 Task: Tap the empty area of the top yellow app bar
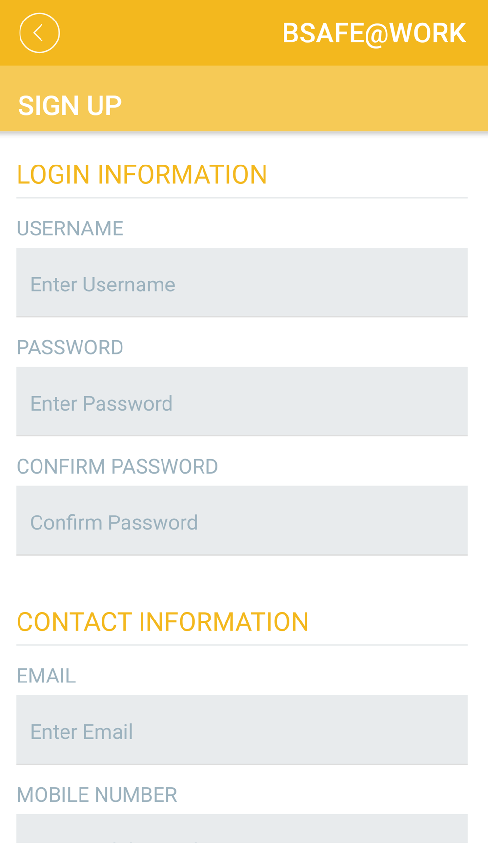tap(171, 33)
